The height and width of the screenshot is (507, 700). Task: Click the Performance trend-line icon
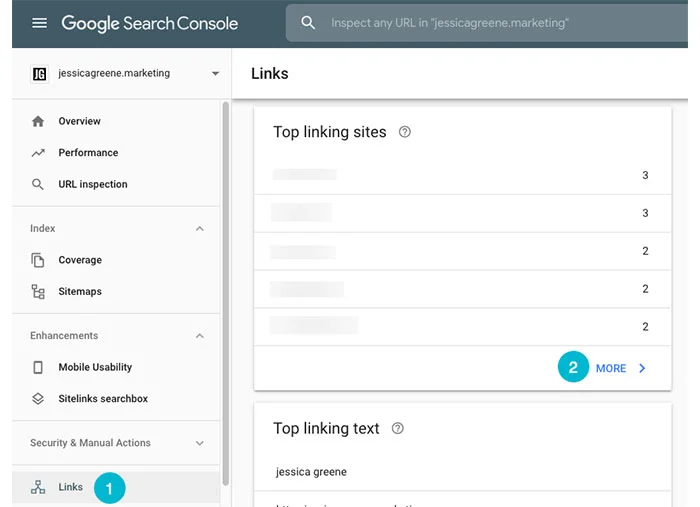(38, 153)
